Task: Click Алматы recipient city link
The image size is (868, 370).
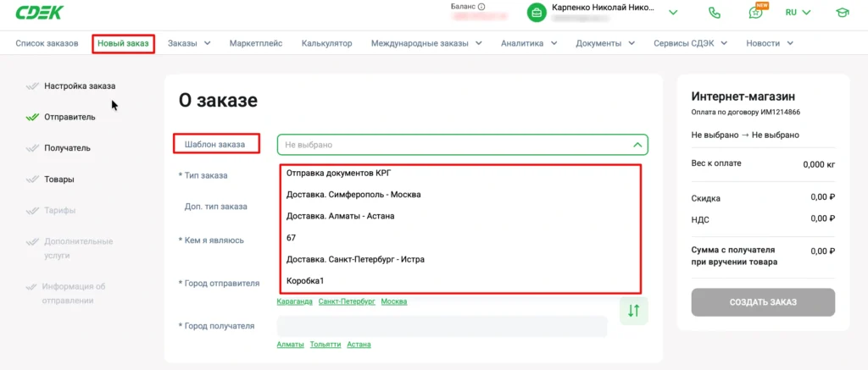Action: pyautogui.click(x=291, y=344)
